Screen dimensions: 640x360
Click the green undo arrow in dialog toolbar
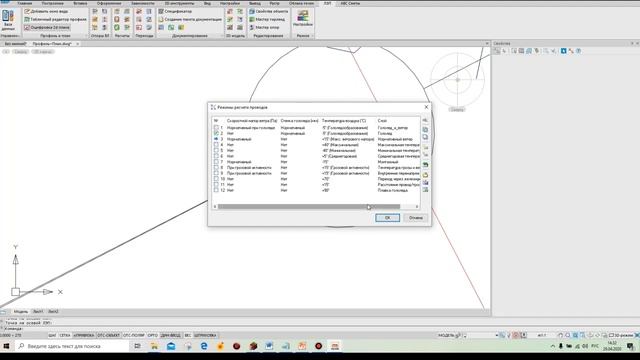(x=425, y=164)
